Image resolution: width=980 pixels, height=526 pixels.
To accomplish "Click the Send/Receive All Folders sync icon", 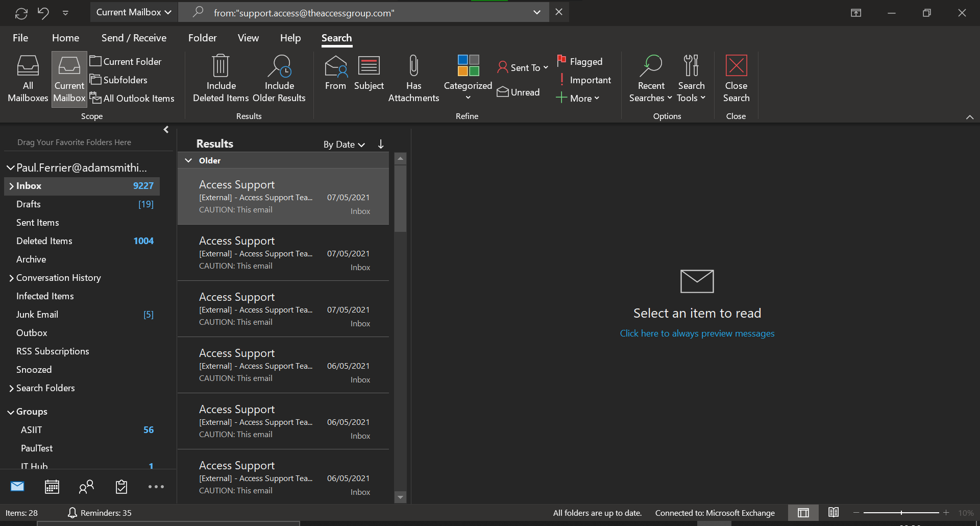I will click(21, 13).
